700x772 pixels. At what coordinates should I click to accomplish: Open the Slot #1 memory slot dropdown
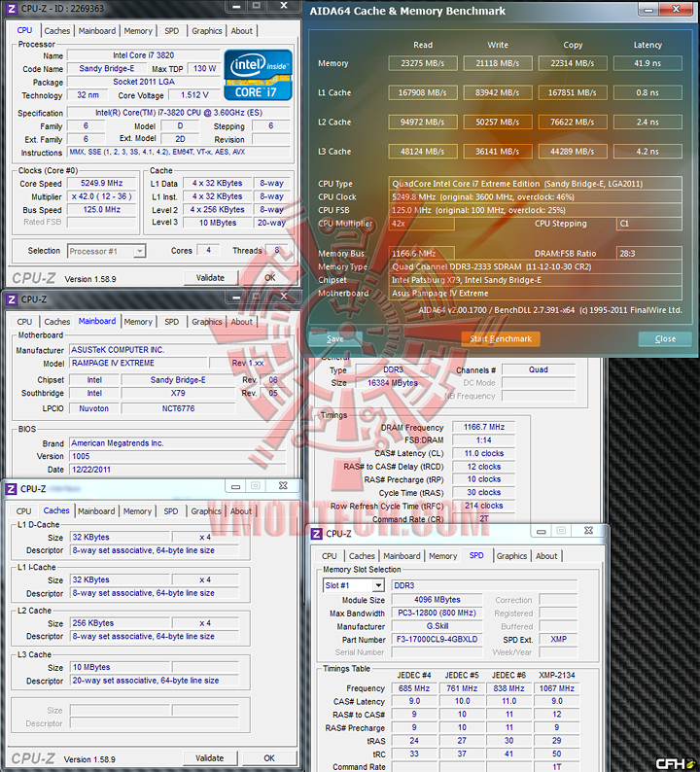point(378,585)
